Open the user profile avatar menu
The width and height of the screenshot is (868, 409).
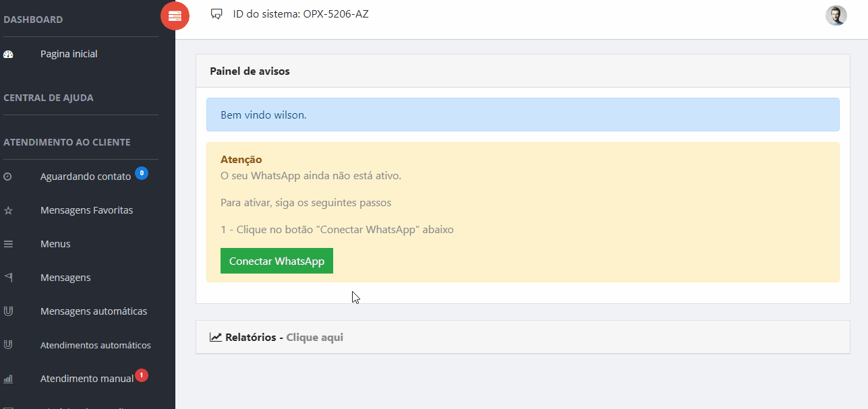click(x=836, y=15)
